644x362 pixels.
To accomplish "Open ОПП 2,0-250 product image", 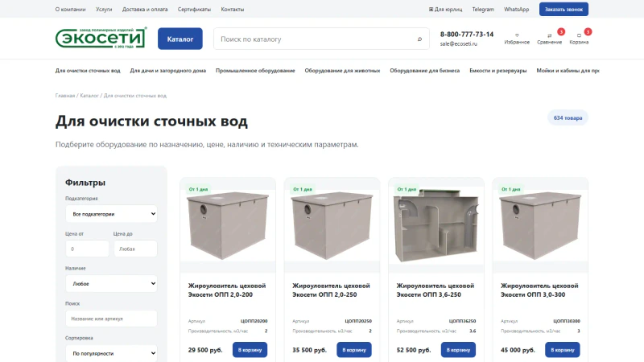I will click(332, 226).
